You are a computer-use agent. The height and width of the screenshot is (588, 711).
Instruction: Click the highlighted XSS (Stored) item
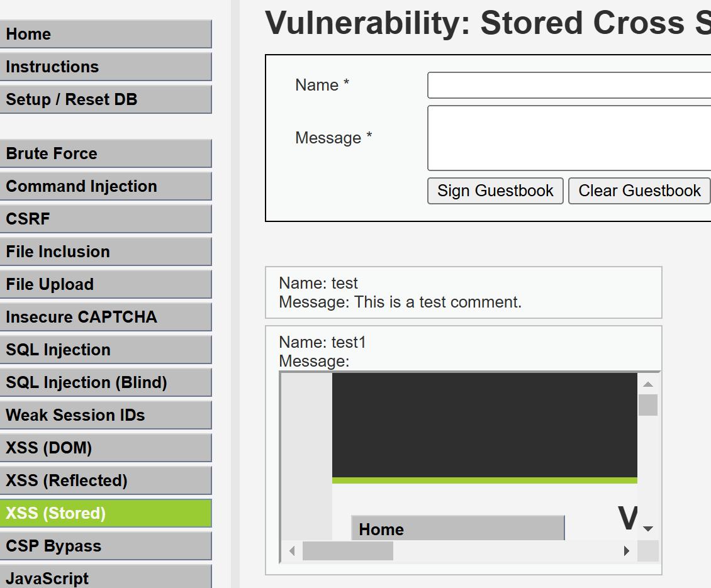106,513
